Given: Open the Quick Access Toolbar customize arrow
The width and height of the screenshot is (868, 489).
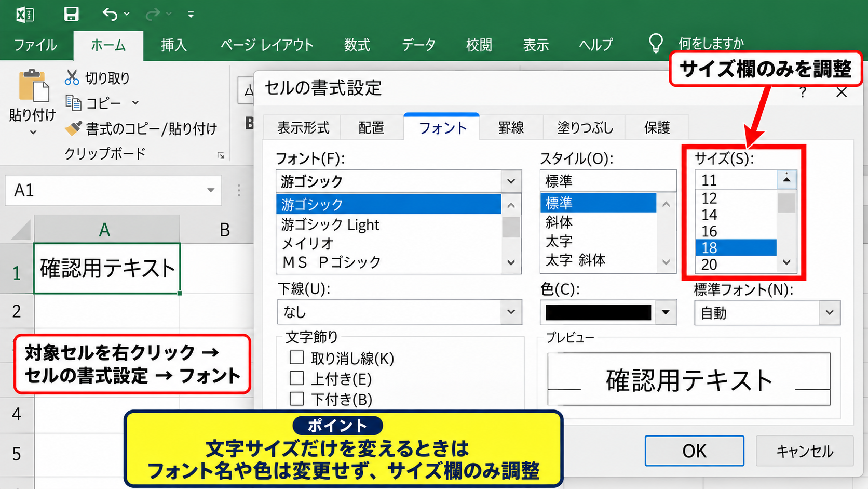Looking at the screenshot, I should click(x=191, y=15).
